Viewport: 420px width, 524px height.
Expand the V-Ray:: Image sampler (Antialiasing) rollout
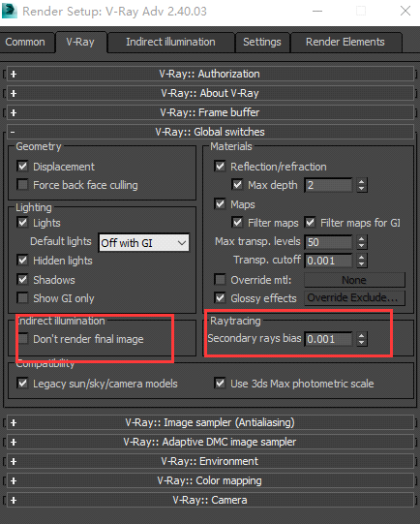210,422
